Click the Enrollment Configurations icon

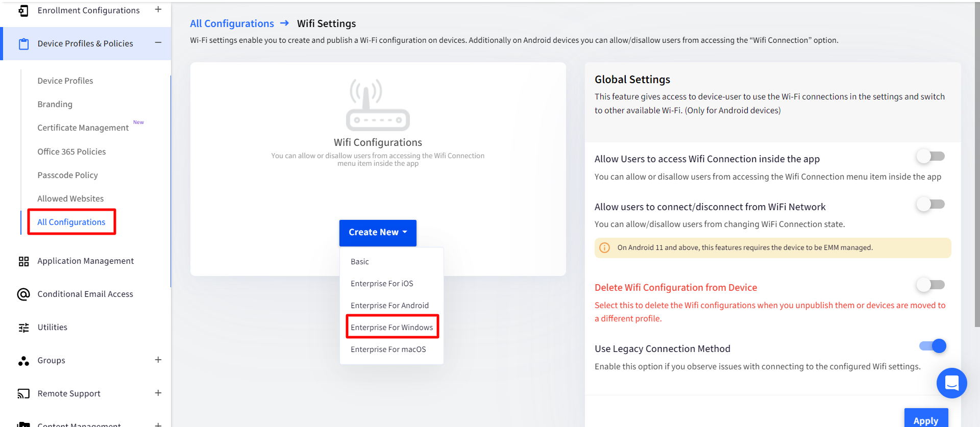pyautogui.click(x=23, y=10)
